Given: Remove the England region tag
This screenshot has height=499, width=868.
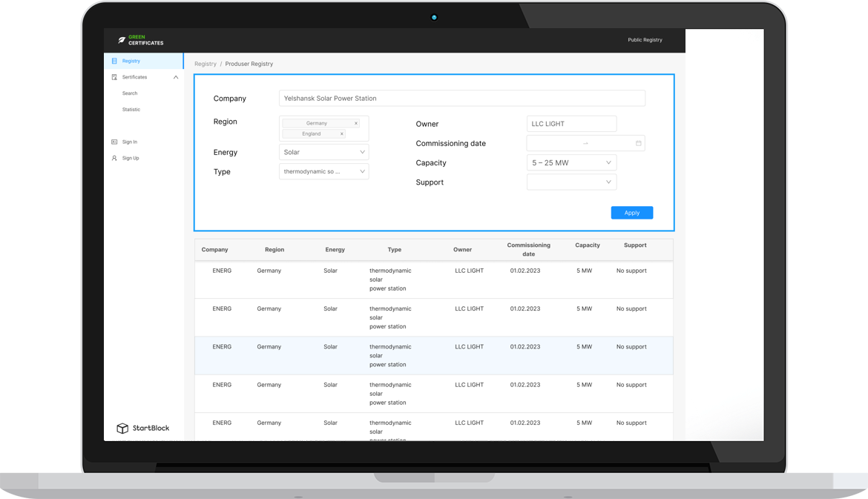Looking at the screenshot, I should point(341,134).
